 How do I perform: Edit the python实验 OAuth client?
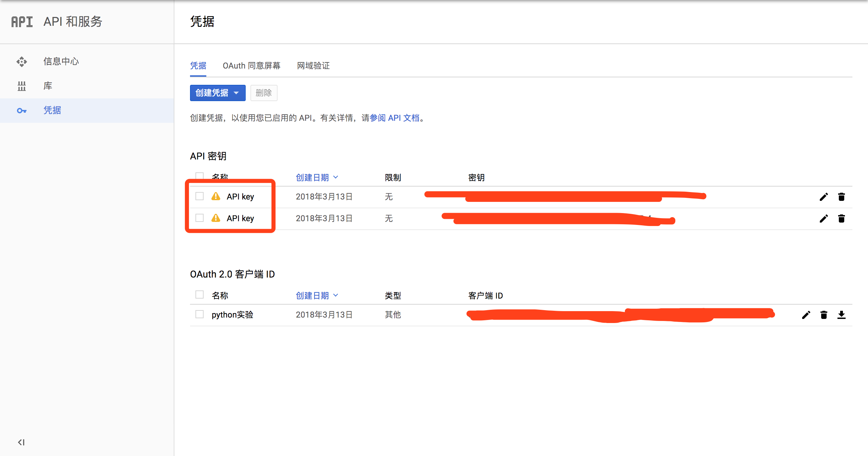click(x=806, y=315)
